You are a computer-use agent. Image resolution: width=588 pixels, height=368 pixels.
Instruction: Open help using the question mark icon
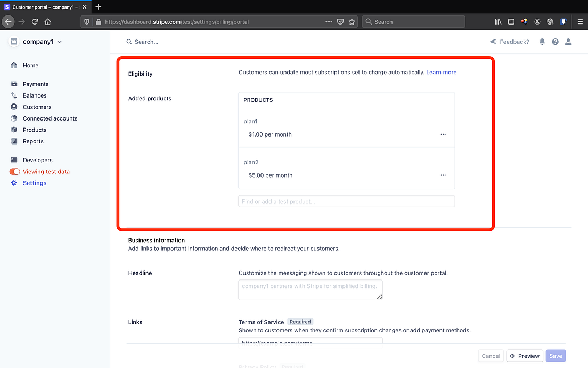(x=555, y=41)
